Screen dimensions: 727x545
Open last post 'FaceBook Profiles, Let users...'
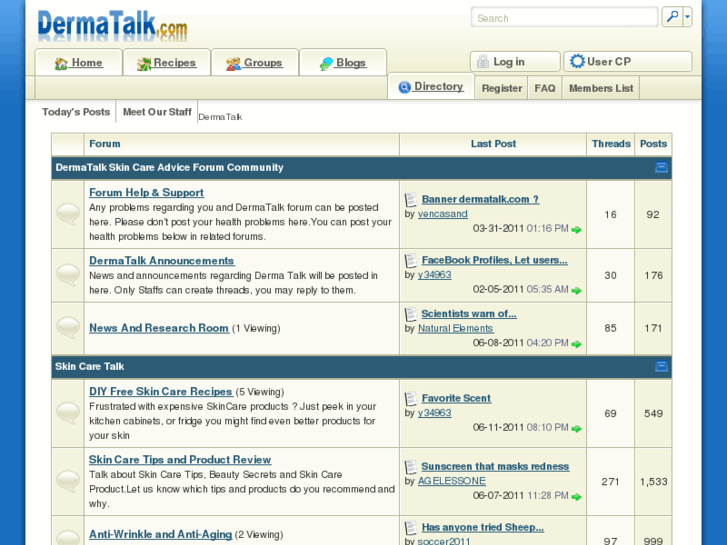pos(494,260)
